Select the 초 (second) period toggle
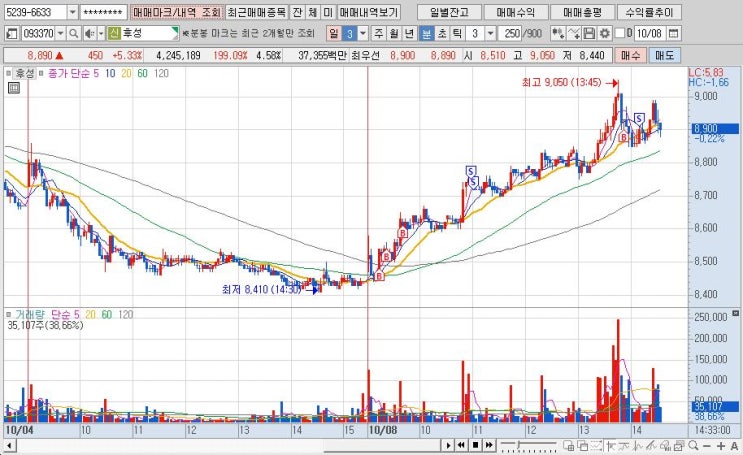Screen dimensions: 743x455 pyautogui.click(x=442, y=34)
